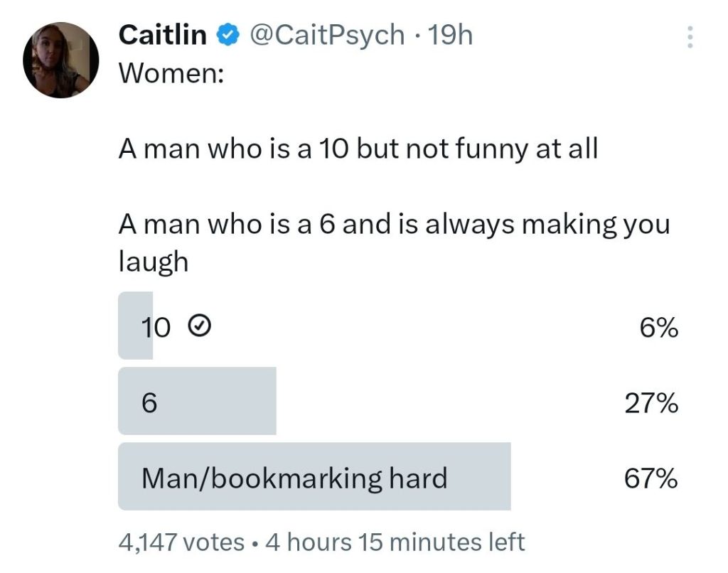Click the 27% result percentage
Screen dimensions: 728x573
coord(651,404)
